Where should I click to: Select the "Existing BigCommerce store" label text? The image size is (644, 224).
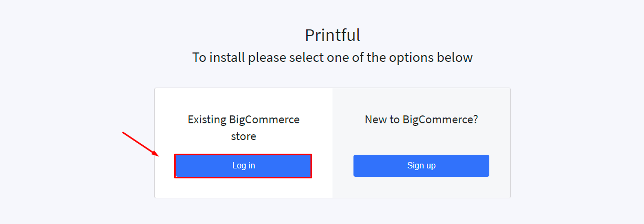click(x=243, y=127)
